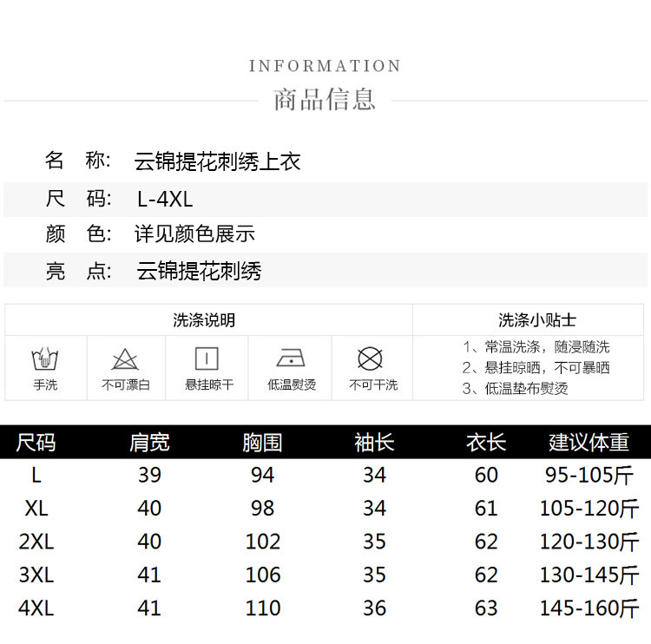Select the 衣长 column header
The height and width of the screenshot is (644, 651).
click(486, 443)
